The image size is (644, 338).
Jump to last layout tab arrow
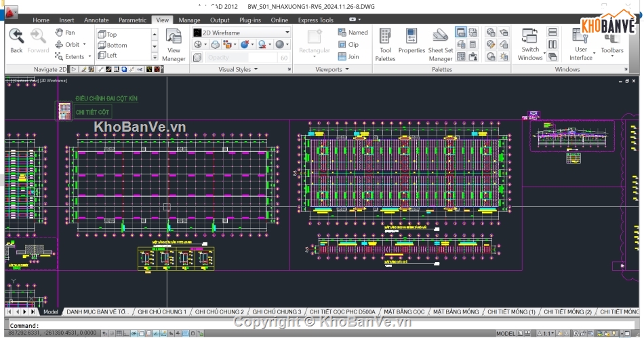tap(33, 312)
